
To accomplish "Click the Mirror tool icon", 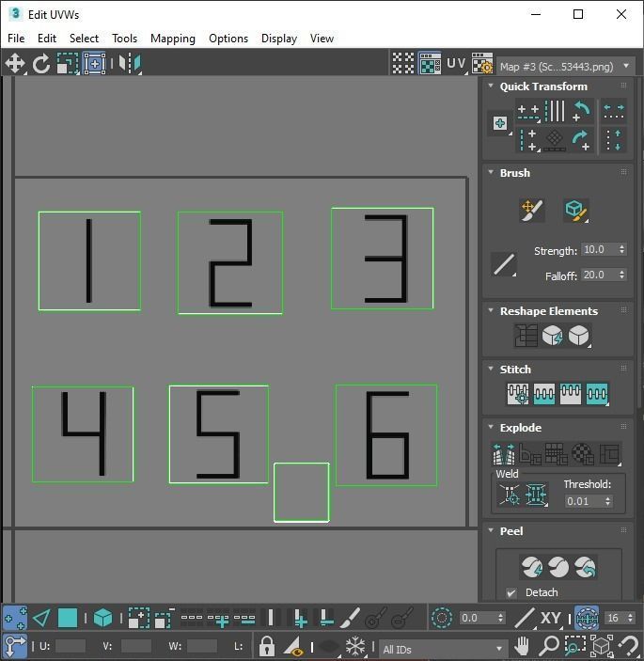I will pyautogui.click(x=130, y=64).
